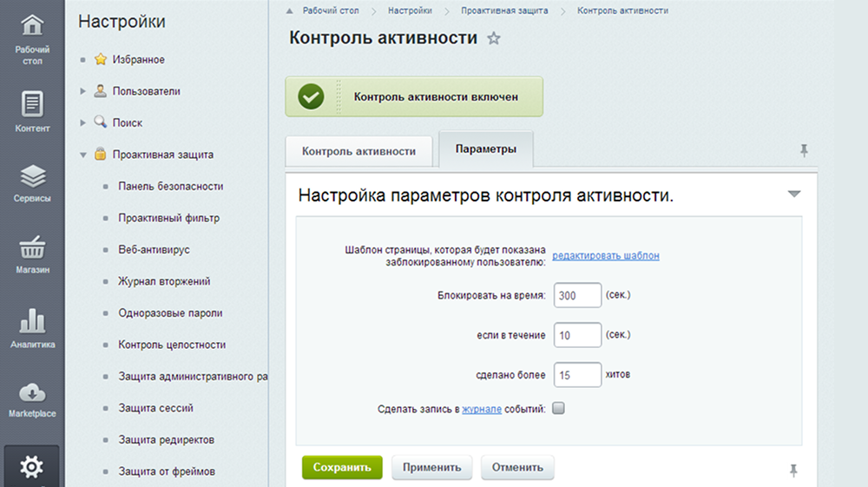868x487 pixels.
Task: Select Избранное in the settings tree
Action: tap(138, 59)
